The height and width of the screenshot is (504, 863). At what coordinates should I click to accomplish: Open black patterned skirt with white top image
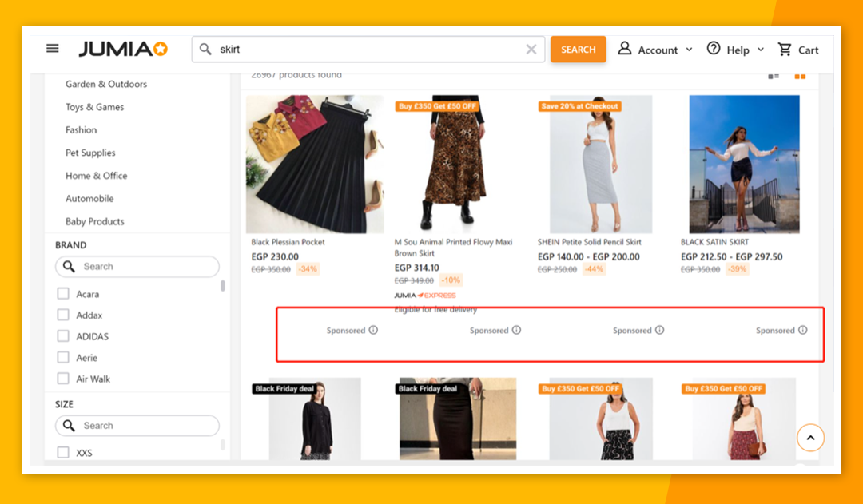pyautogui.click(x=600, y=419)
